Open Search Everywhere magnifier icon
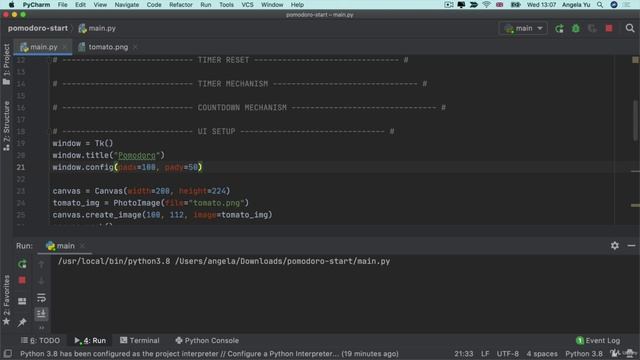This screenshot has width=640, height=360. pyautogui.click(x=630, y=28)
